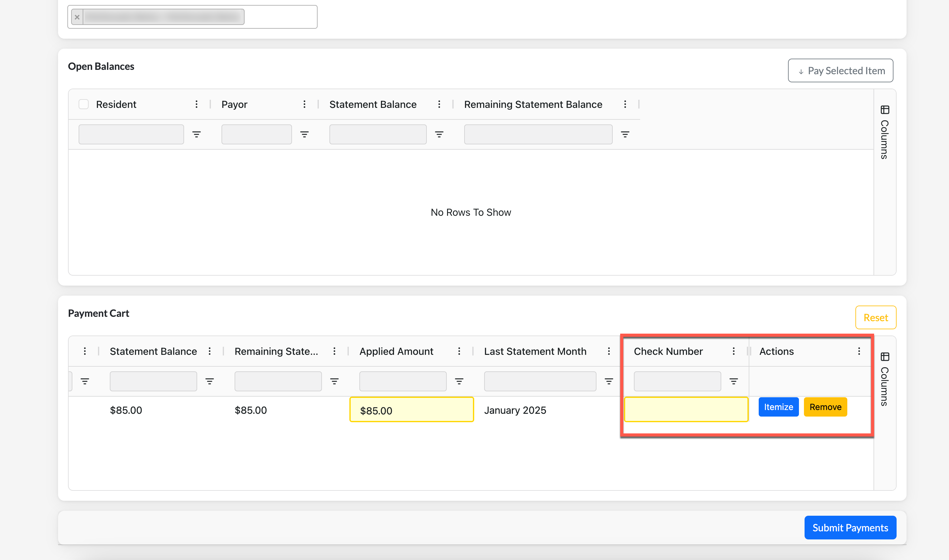The image size is (949, 560).
Task: Open the Check Number column options menu
Action: pos(733,351)
